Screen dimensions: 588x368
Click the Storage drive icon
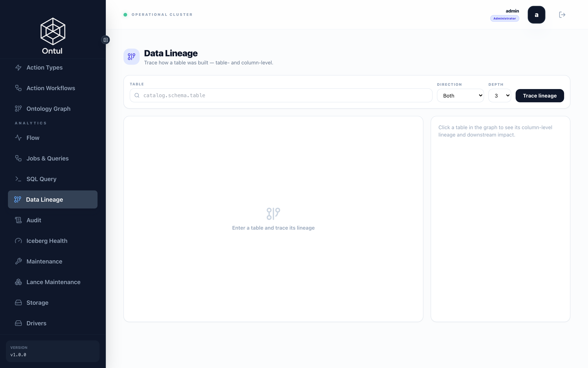click(18, 303)
